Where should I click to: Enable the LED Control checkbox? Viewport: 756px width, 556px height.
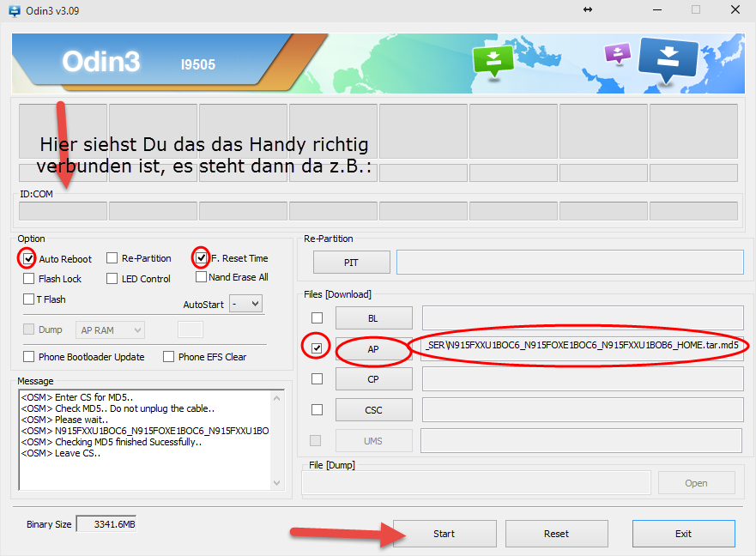click(112, 279)
